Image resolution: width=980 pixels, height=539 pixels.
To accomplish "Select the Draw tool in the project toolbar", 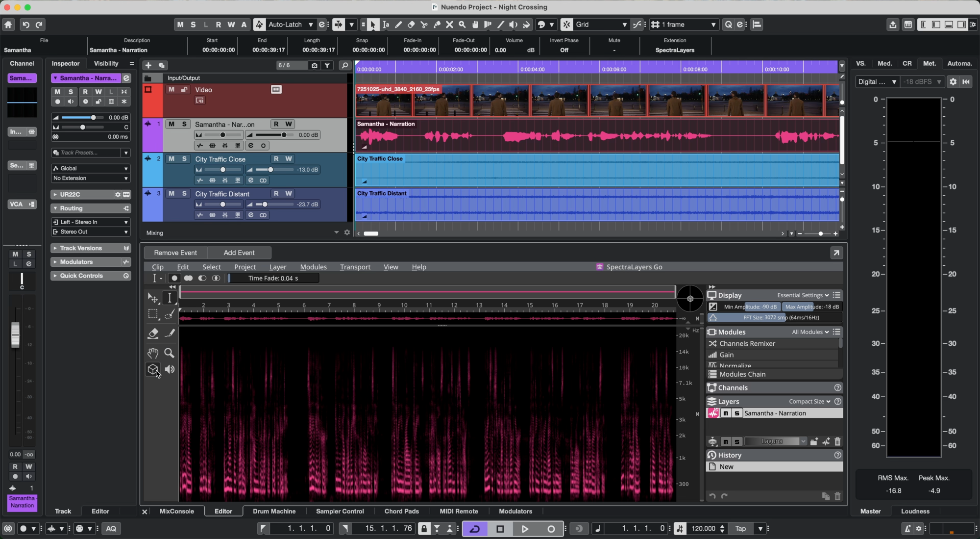I will 398,25.
